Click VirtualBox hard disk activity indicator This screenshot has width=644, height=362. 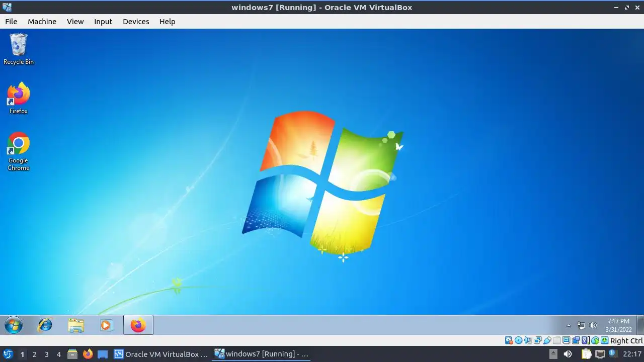(x=509, y=340)
